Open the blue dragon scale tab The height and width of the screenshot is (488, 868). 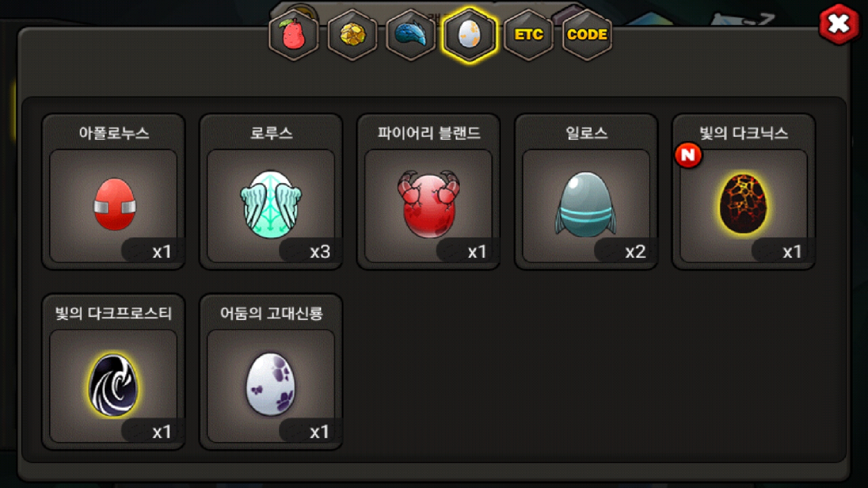[411, 35]
